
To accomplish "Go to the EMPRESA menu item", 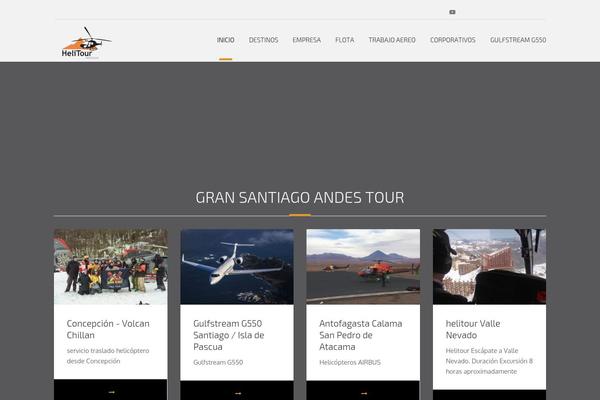I will 307,40.
